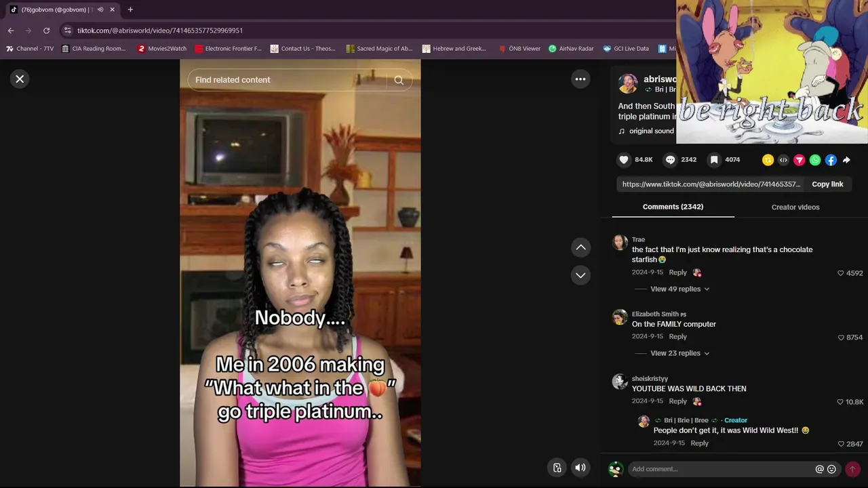Go to the previous video arrow

pyautogui.click(x=580, y=247)
